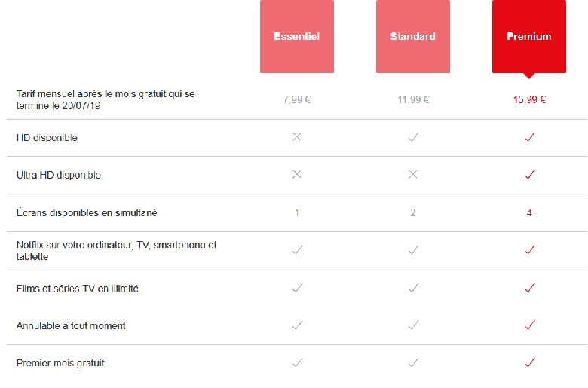Click Premium's HD disponible red checkmark
Viewport: 588px width, 388px height.
529,137
